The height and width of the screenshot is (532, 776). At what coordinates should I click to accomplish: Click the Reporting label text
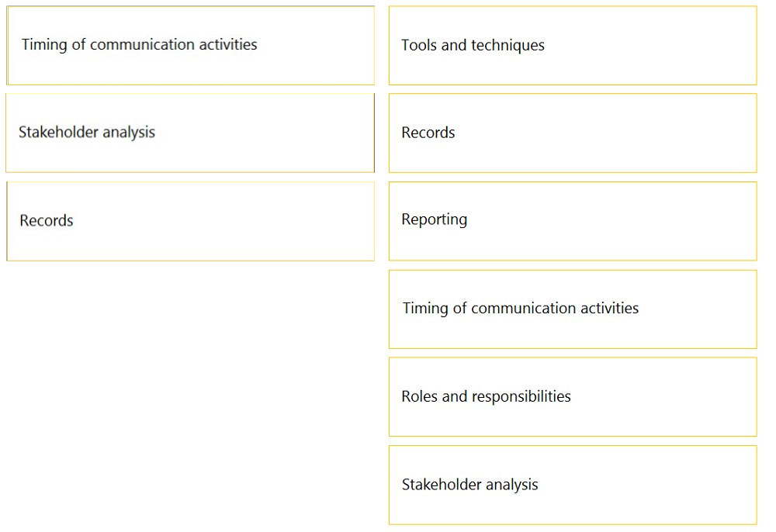coord(434,219)
